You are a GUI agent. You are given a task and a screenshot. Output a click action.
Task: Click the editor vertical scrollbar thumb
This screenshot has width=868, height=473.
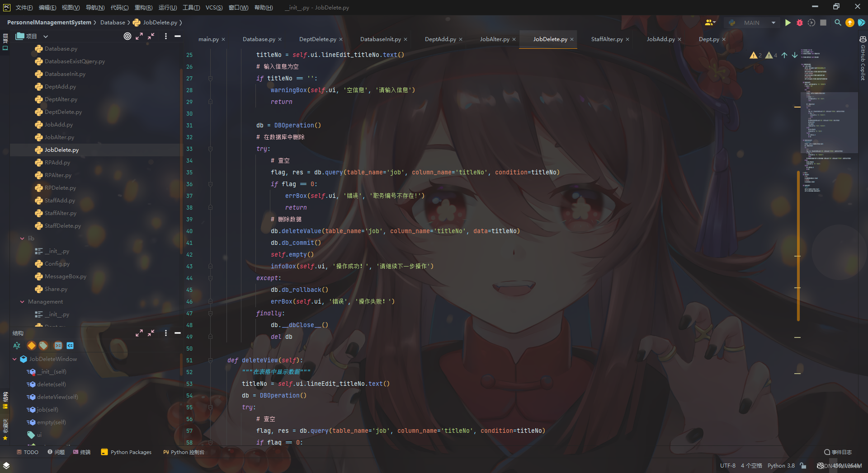(798, 246)
